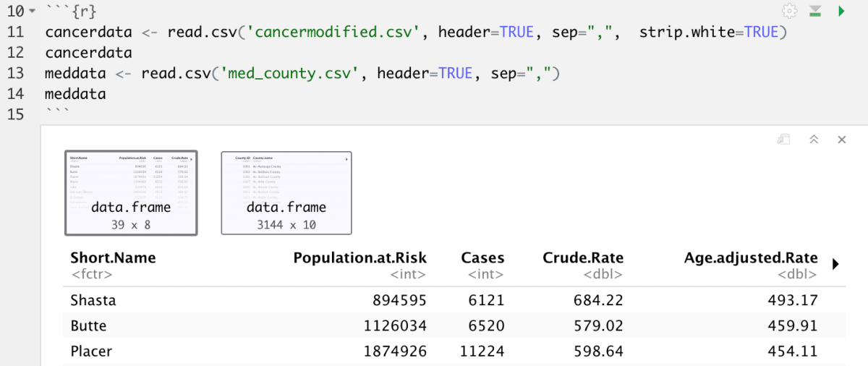This screenshot has width=868, height=366.
Task: Click cases value 6121
Action: pos(487,299)
